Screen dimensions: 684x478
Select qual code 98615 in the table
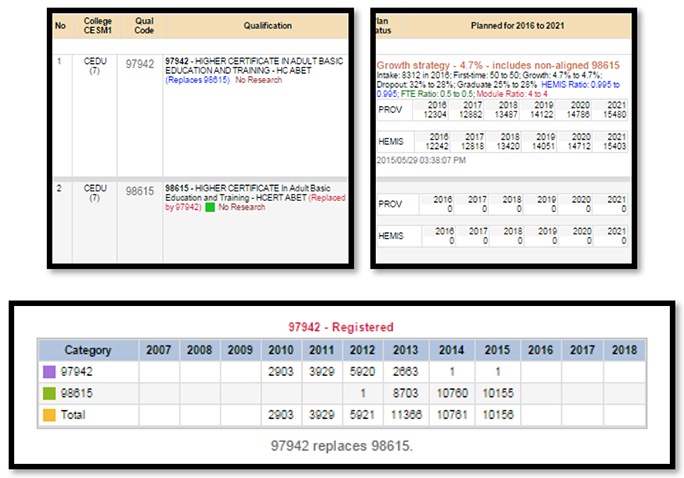click(140, 190)
